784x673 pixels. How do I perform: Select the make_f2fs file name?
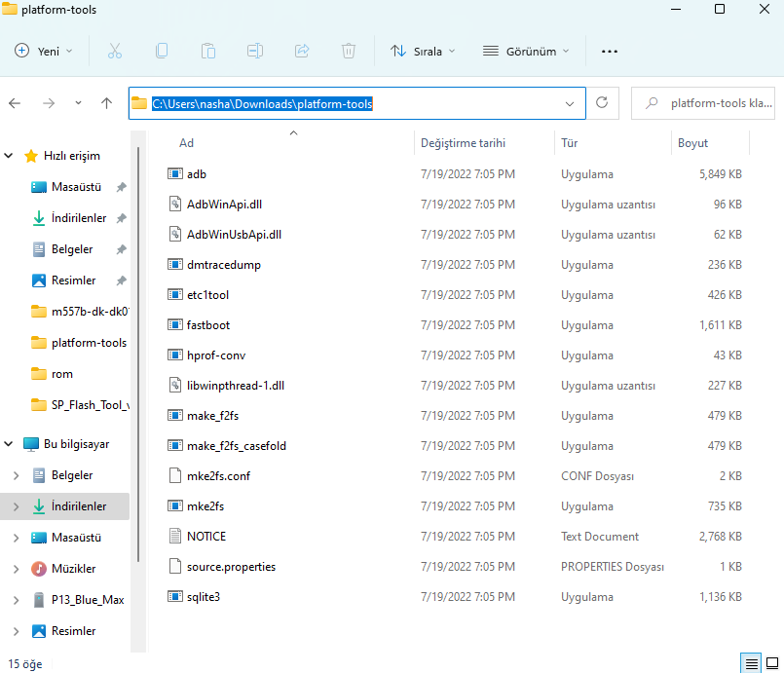(212, 416)
